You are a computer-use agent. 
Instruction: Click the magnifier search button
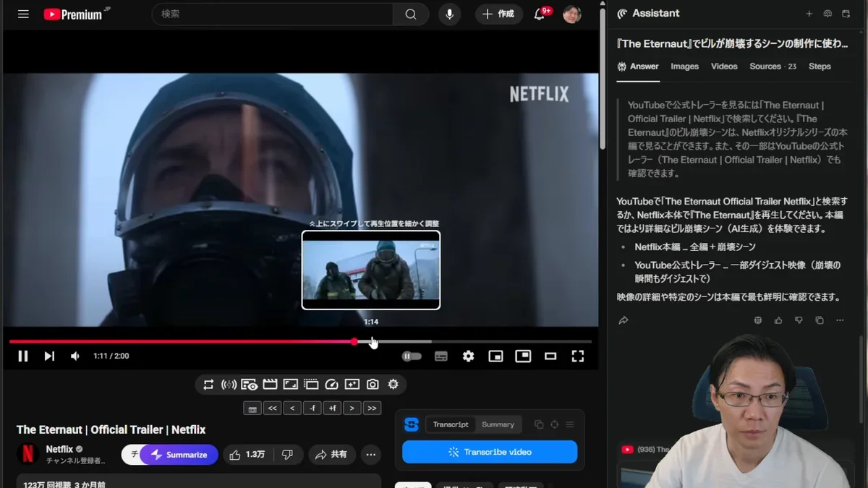click(x=411, y=14)
